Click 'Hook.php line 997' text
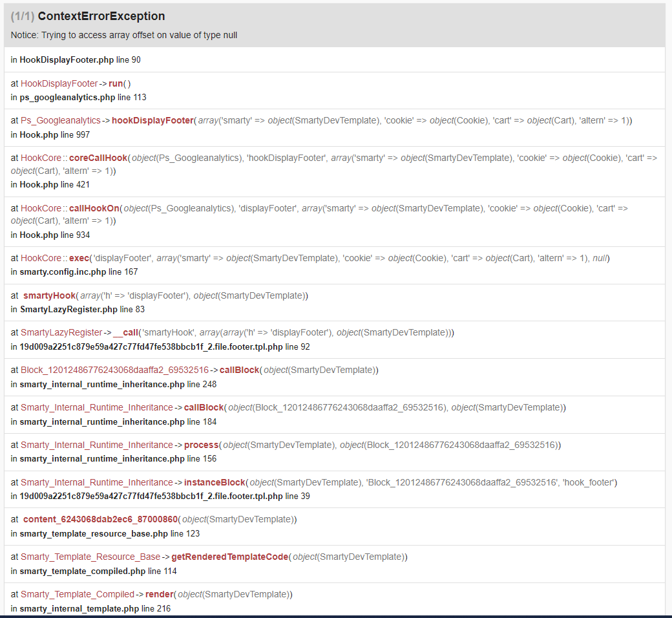 pyautogui.click(x=55, y=134)
